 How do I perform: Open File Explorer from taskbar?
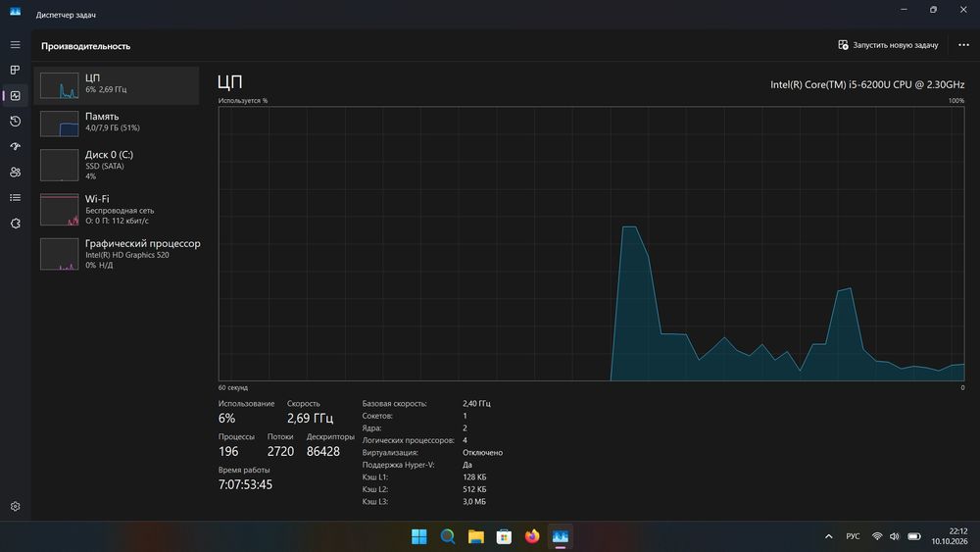[x=475, y=536]
